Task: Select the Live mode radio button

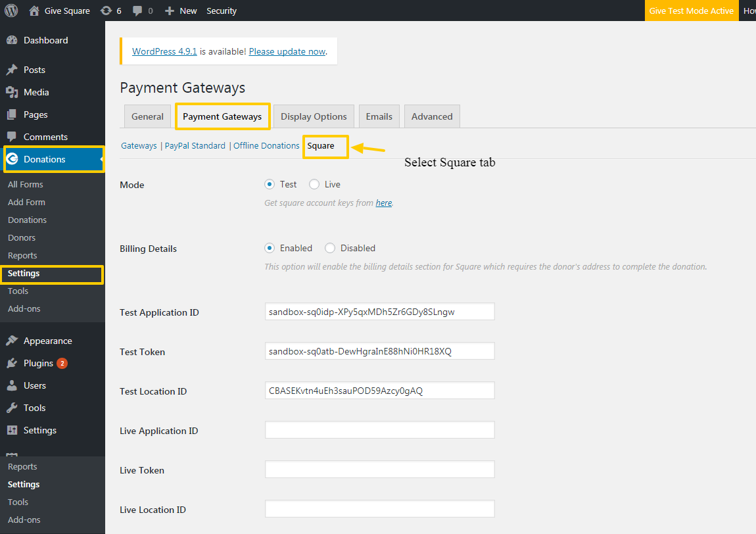Action: tap(314, 184)
